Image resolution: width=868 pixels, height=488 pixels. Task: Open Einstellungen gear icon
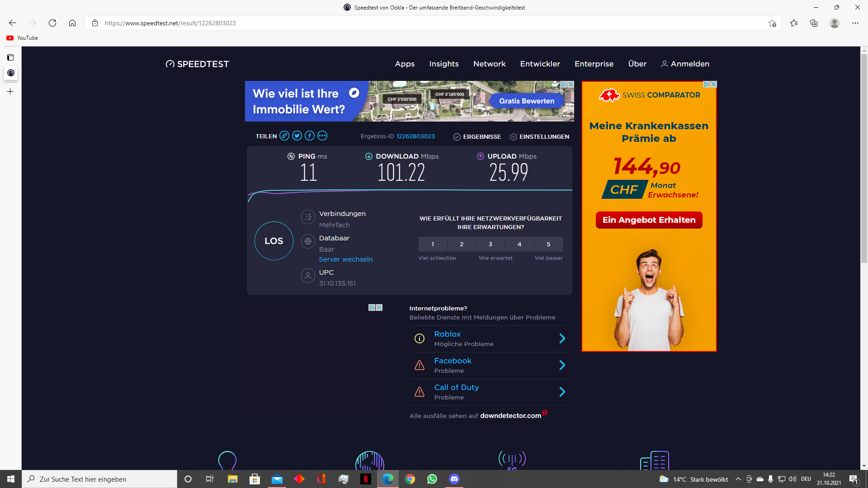(x=514, y=137)
